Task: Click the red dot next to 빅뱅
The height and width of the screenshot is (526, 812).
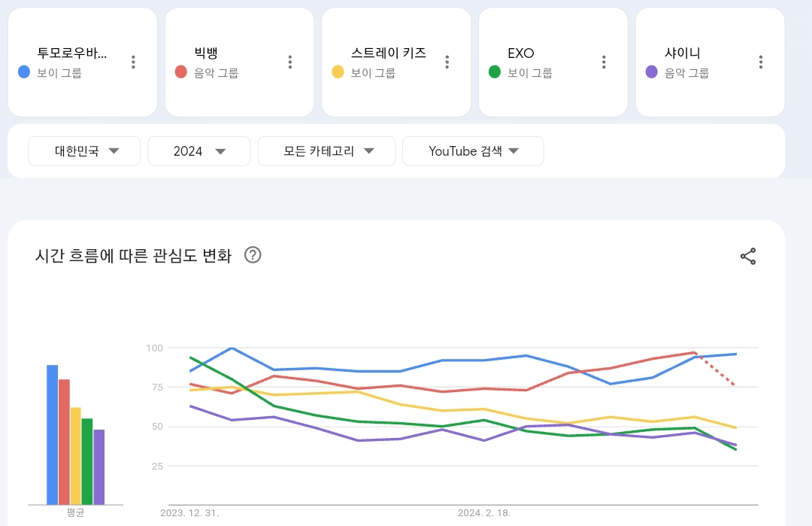Action: click(180, 72)
